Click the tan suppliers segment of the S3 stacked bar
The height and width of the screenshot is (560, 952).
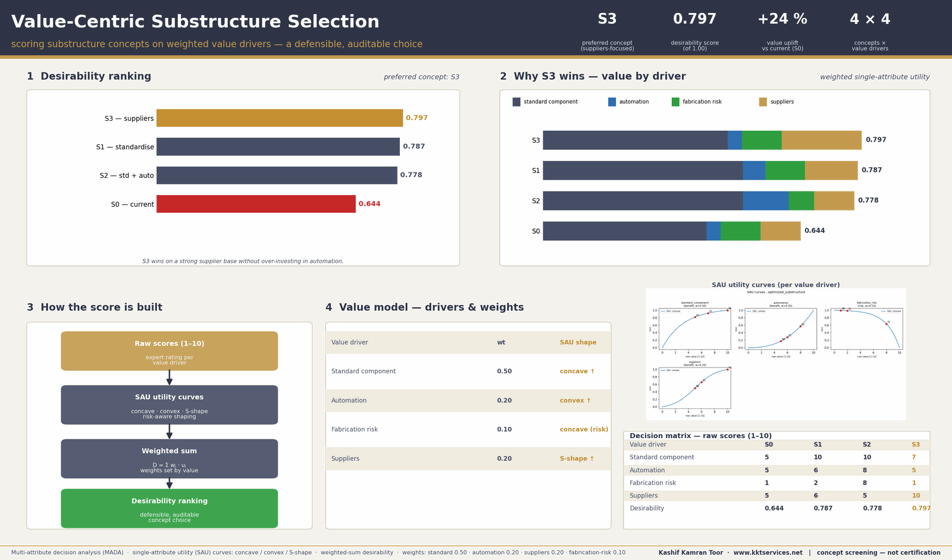pos(822,140)
